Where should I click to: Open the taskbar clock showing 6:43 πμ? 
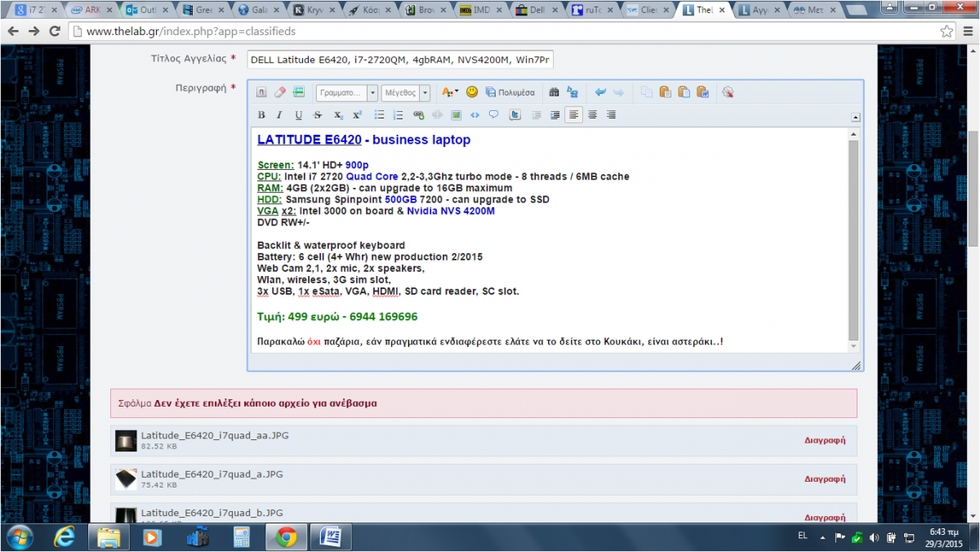[x=945, y=537]
